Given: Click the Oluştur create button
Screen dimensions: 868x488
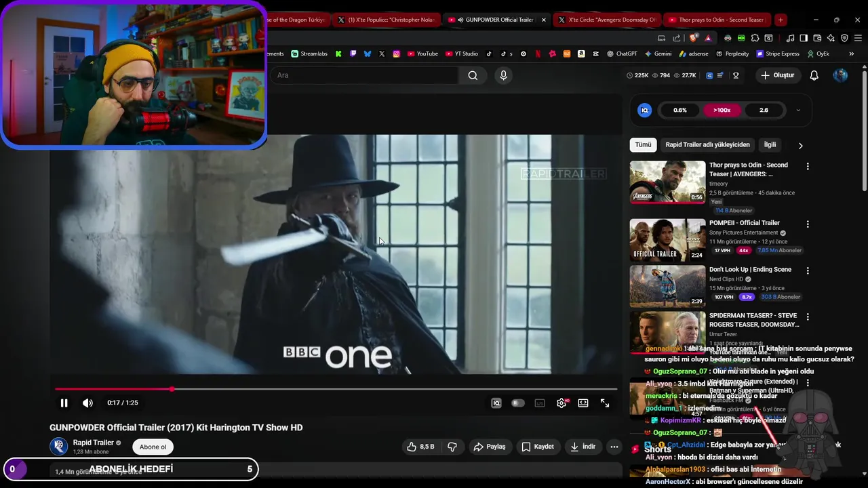Looking at the screenshot, I should 778,75.
